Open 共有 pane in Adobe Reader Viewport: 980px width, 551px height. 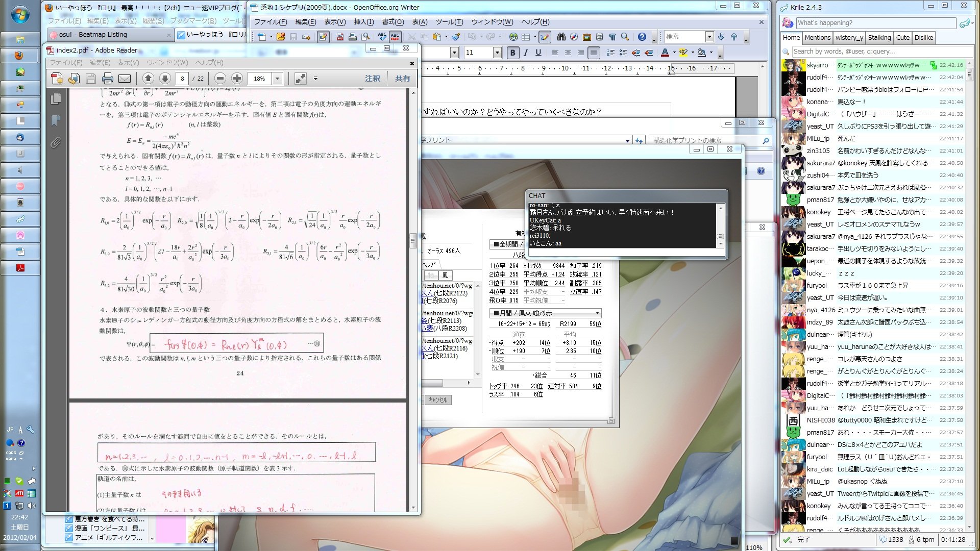(402, 79)
